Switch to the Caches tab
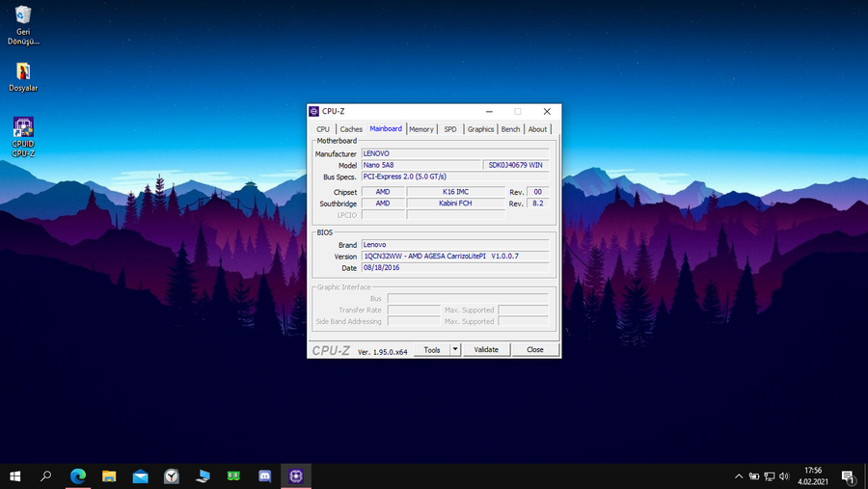This screenshot has width=868, height=489. tap(351, 129)
